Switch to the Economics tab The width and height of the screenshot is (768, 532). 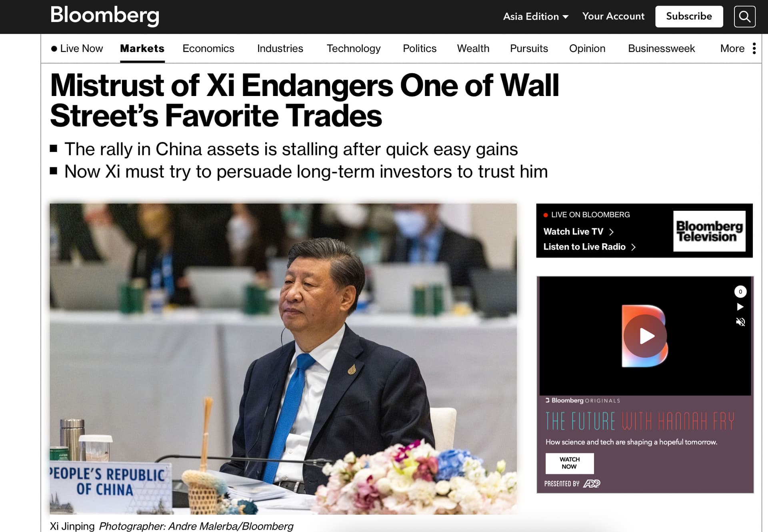click(x=208, y=48)
